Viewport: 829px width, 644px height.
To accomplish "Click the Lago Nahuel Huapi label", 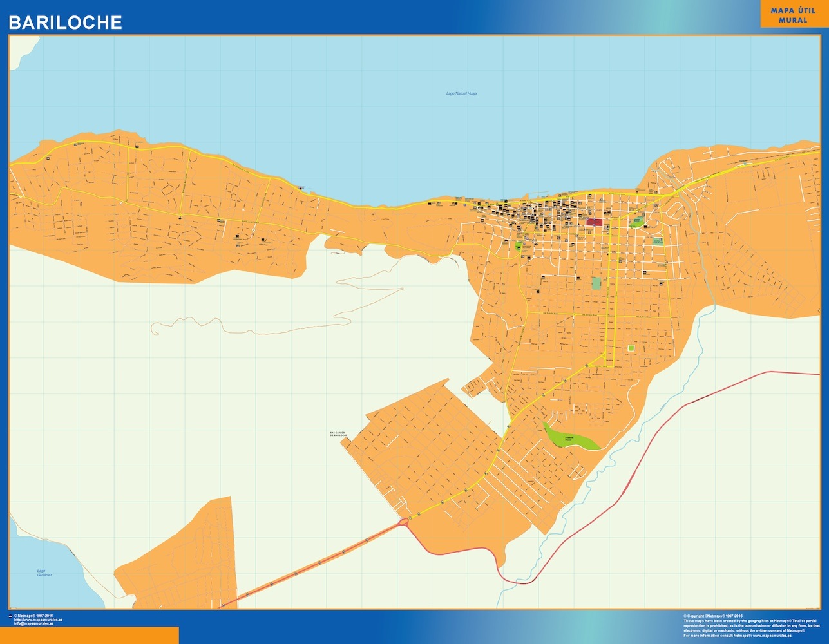I will click(x=461, y=93).
